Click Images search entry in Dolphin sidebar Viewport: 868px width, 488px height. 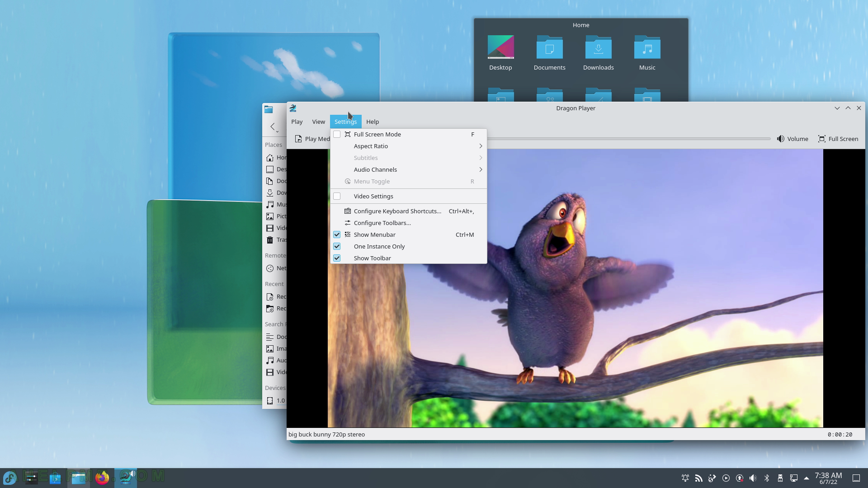tap(276, 348)
